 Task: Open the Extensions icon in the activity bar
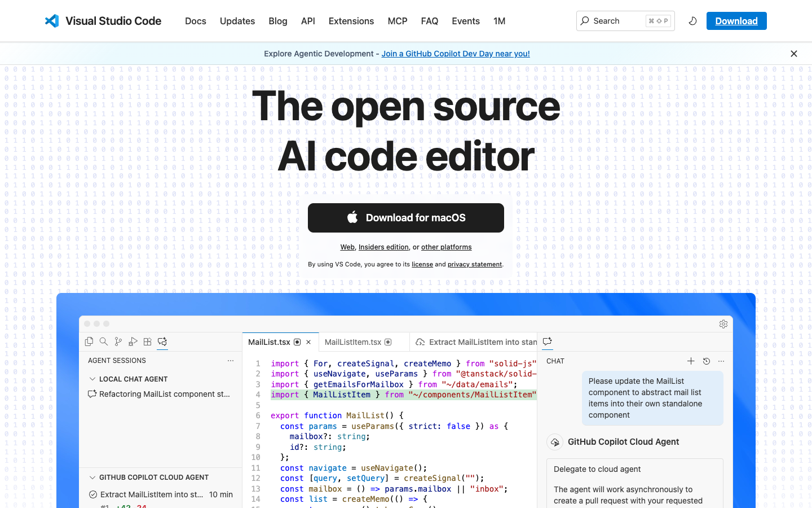point(147,341)
